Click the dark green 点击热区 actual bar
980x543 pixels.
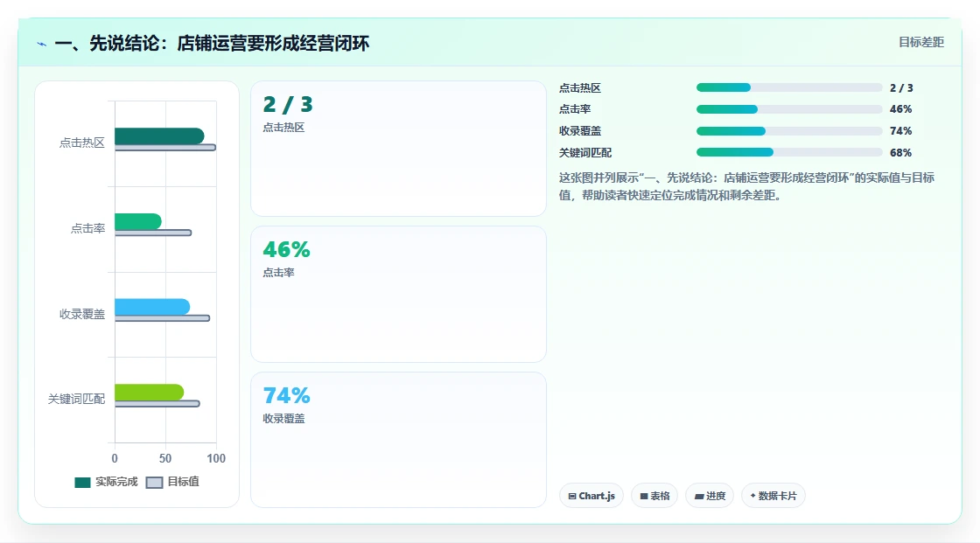(159, 136)
